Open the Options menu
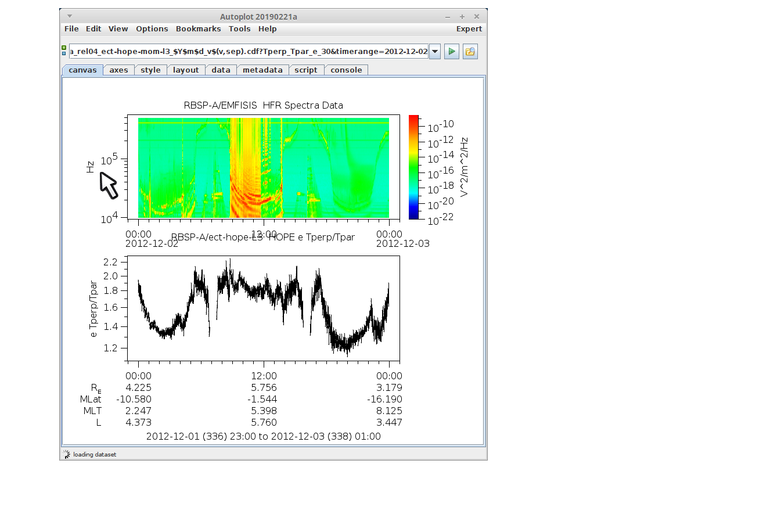 [x=152, y=29]
